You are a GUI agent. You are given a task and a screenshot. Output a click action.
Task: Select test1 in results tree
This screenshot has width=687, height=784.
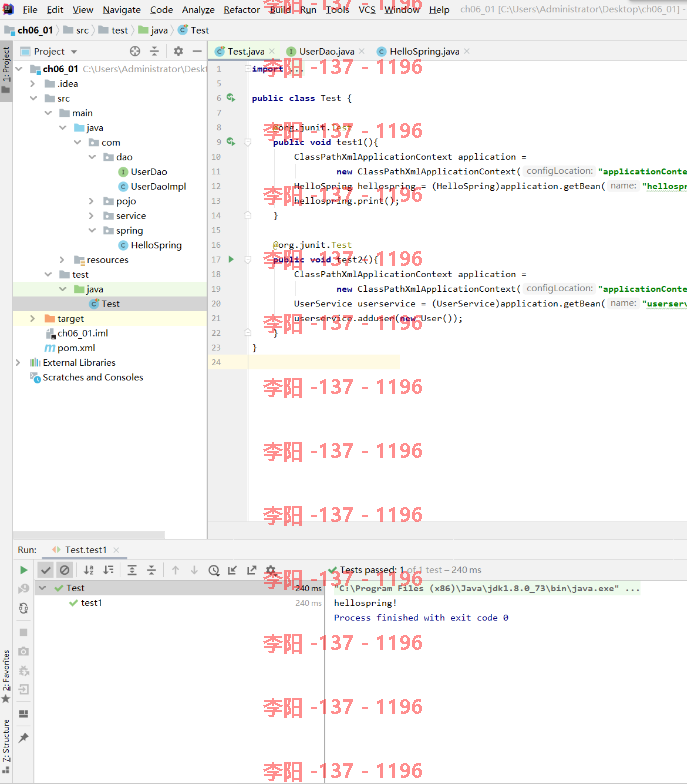91,603
